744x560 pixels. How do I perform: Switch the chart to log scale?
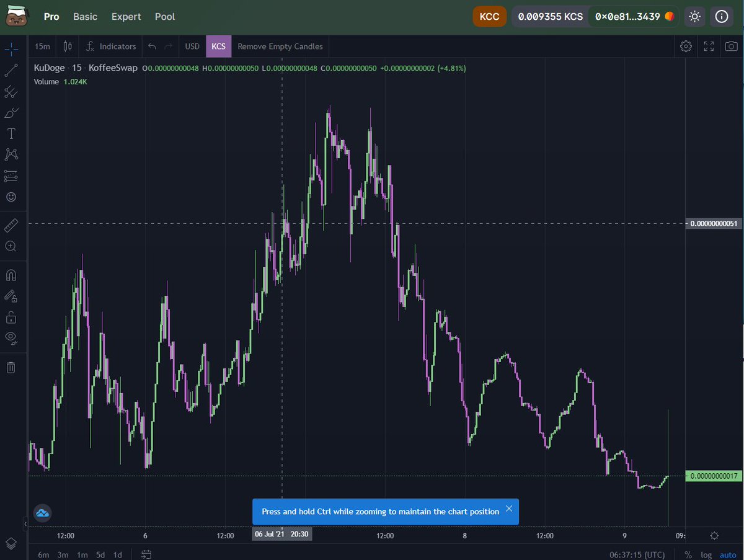[706, 554]
